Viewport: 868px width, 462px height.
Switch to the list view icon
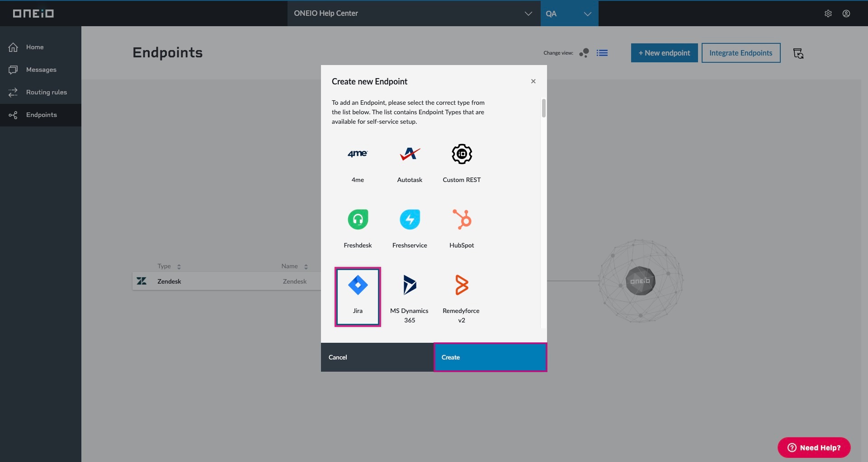point(602,53)
